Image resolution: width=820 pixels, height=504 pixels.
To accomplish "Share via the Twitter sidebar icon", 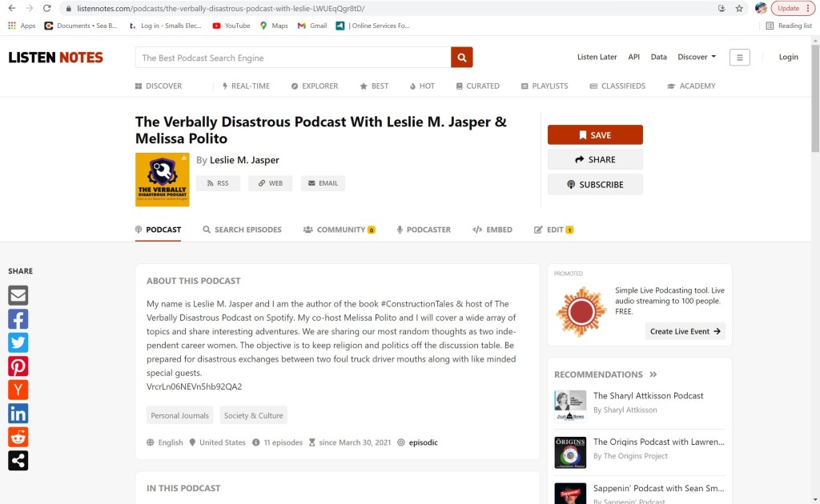I will tap(18, 342).
